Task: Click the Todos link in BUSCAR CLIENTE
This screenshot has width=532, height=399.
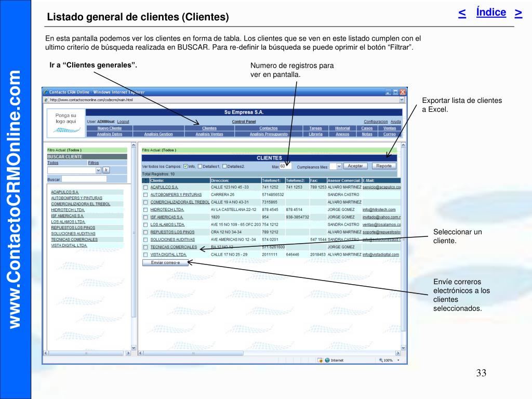Action: [x=52, y=163]
